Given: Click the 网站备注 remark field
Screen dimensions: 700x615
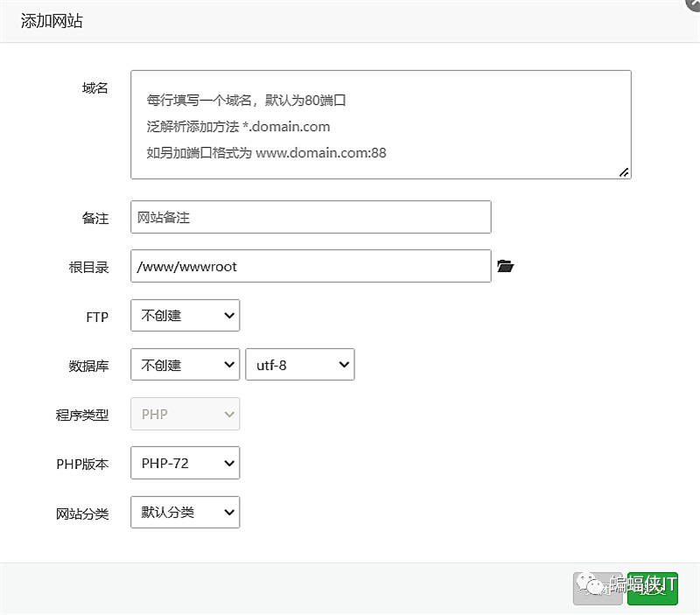Looking at the screenshot, I should [x=309, y=217].
